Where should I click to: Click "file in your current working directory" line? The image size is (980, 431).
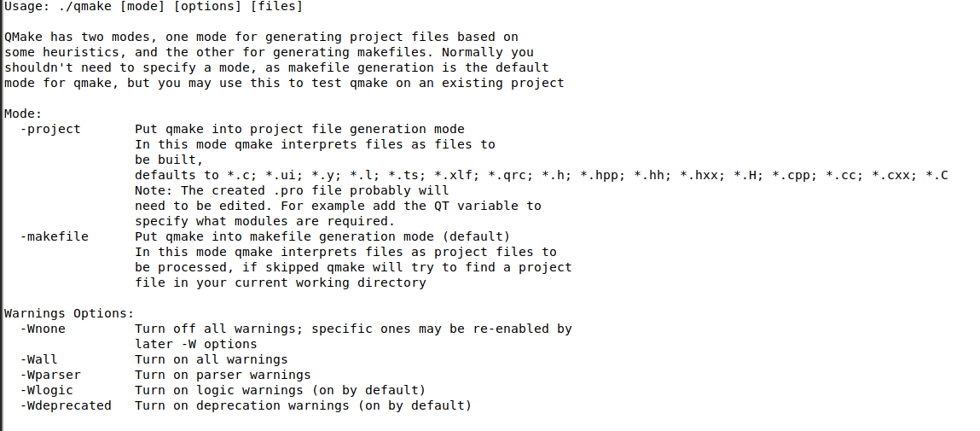280,282
